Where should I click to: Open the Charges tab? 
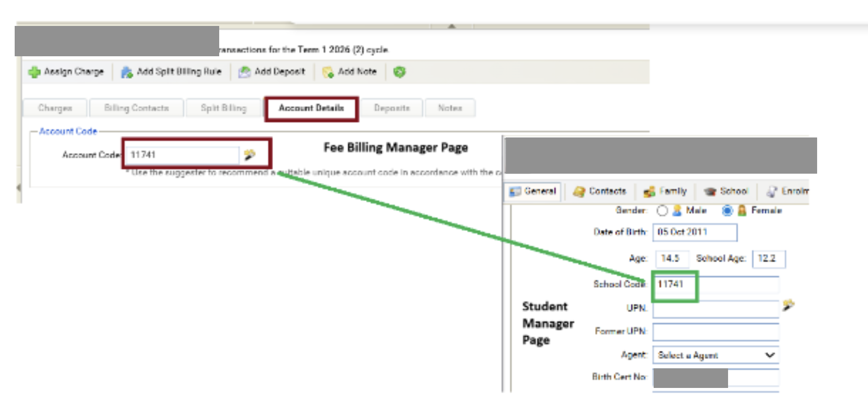[55, 108]
